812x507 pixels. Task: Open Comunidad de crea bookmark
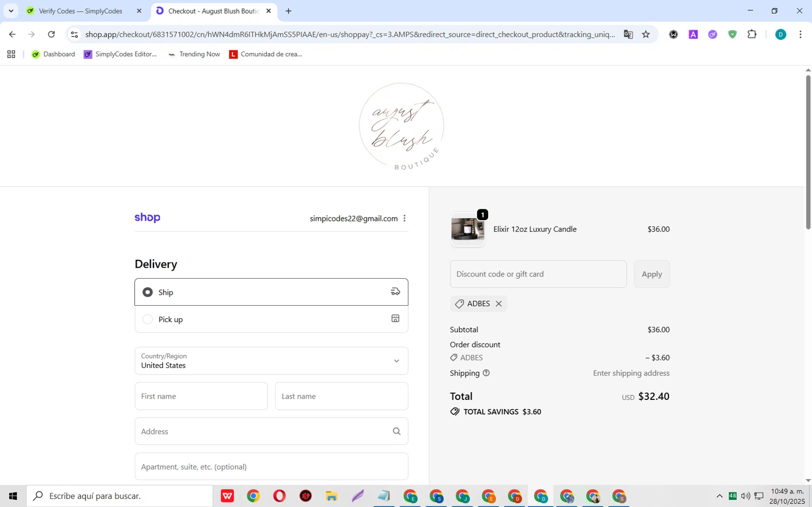click(x=265, y=54)
